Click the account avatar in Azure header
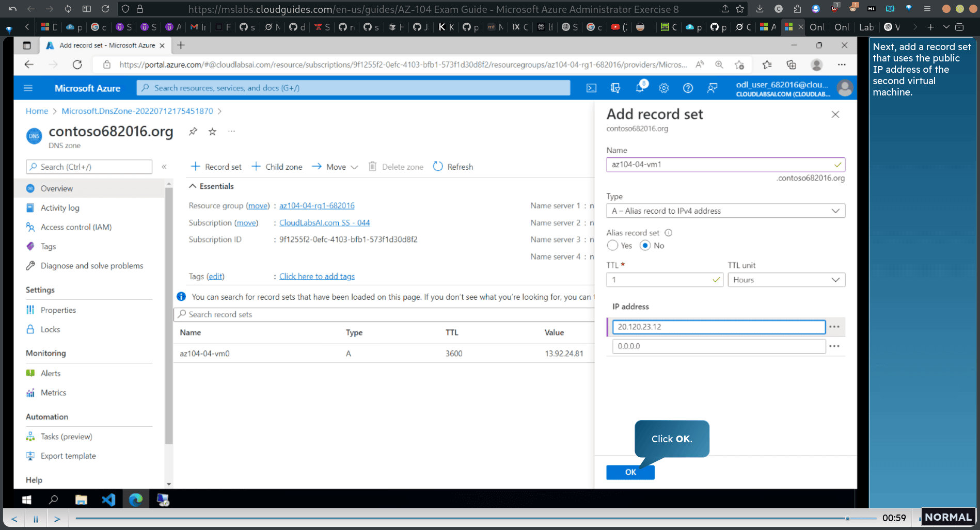Screen dimensions: 980x530 (845, 88)
